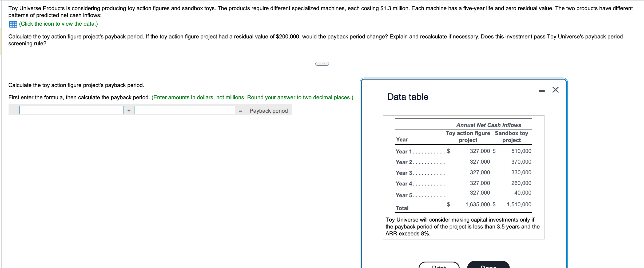Click the X icon on the Data table popup
Screen dimensions: 644x268
(555, 90)
